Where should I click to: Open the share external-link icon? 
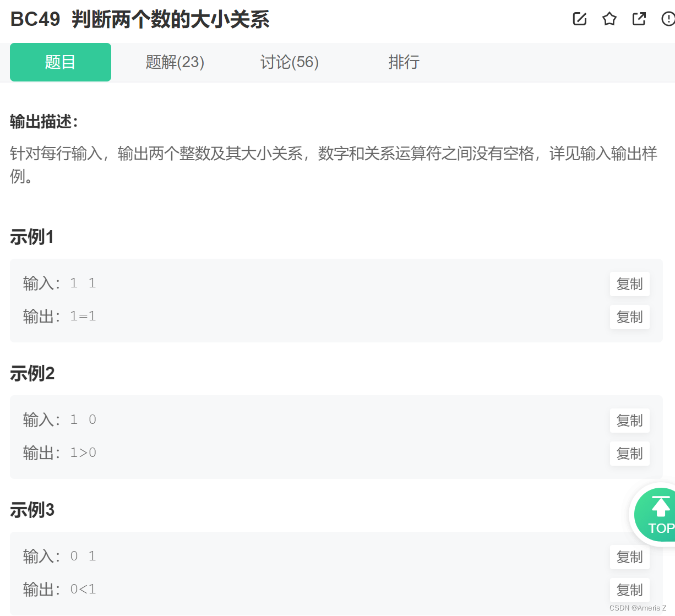(x=639, y=19)
